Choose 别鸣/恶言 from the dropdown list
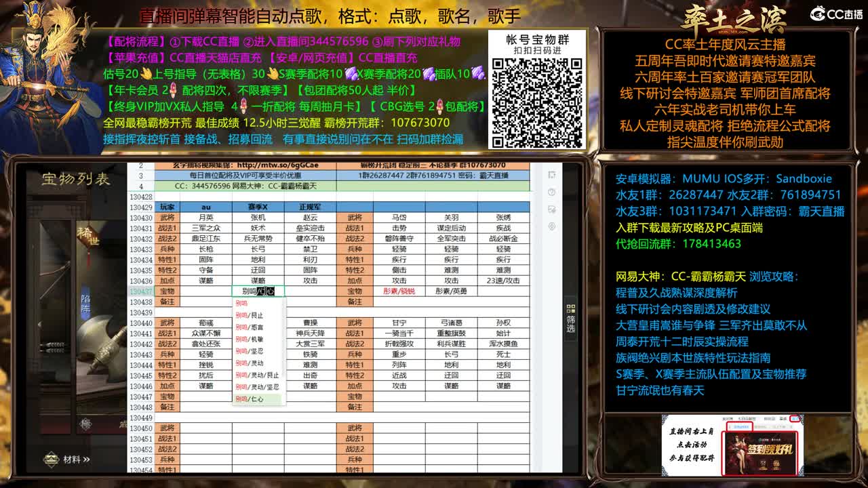This screenshot has width=868, height=488. [258, 327]
